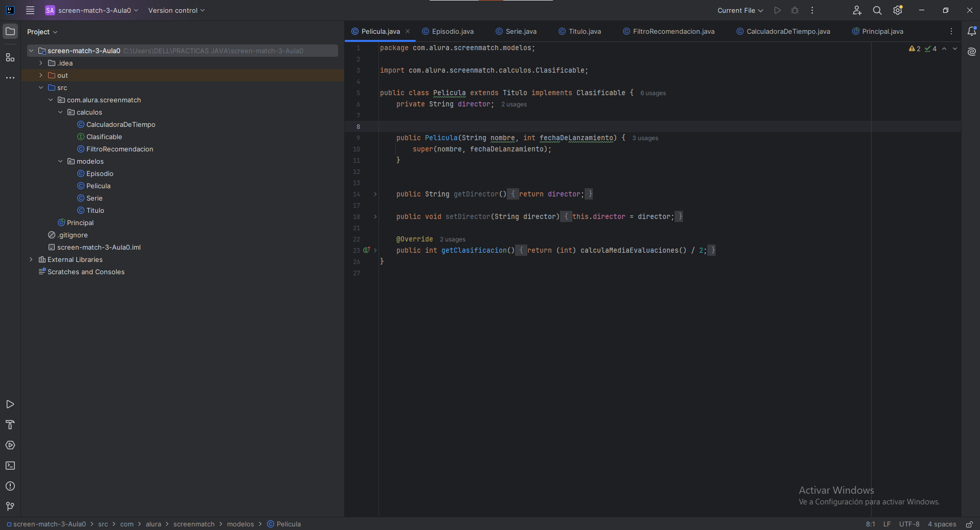Switch to the Titulo.java tab

point(580,31)
